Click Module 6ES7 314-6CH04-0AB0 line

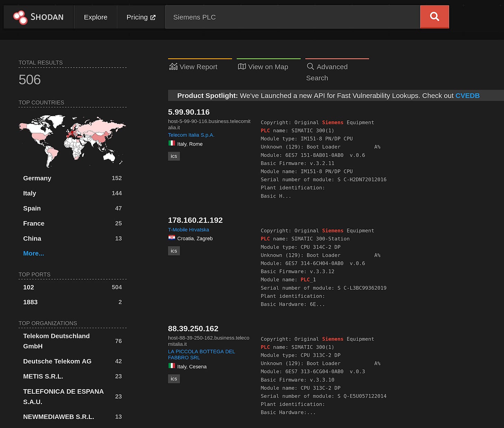click(x=313, y=263)
